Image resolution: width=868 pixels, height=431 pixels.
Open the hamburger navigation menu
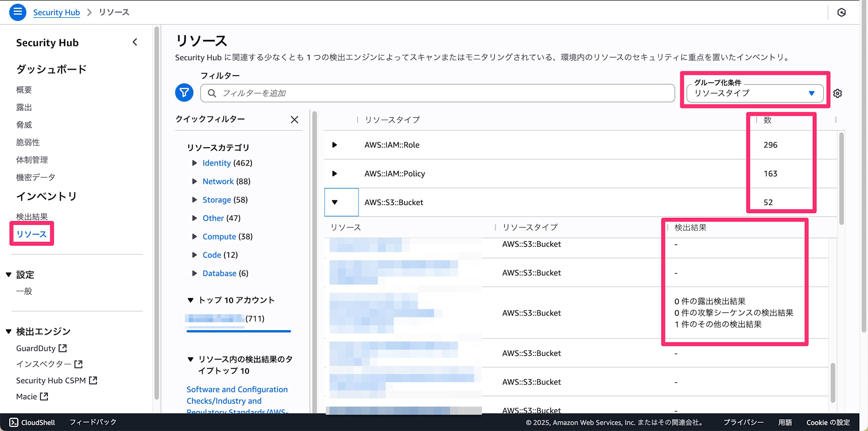18,12
